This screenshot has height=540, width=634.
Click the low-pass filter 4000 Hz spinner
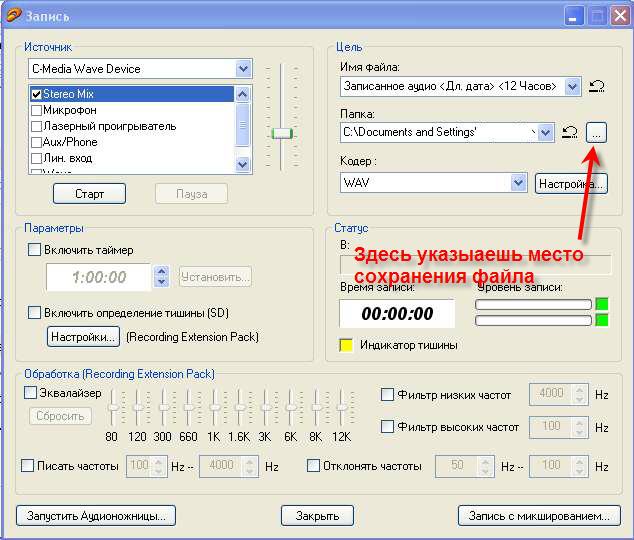click(x=580, y=394)
